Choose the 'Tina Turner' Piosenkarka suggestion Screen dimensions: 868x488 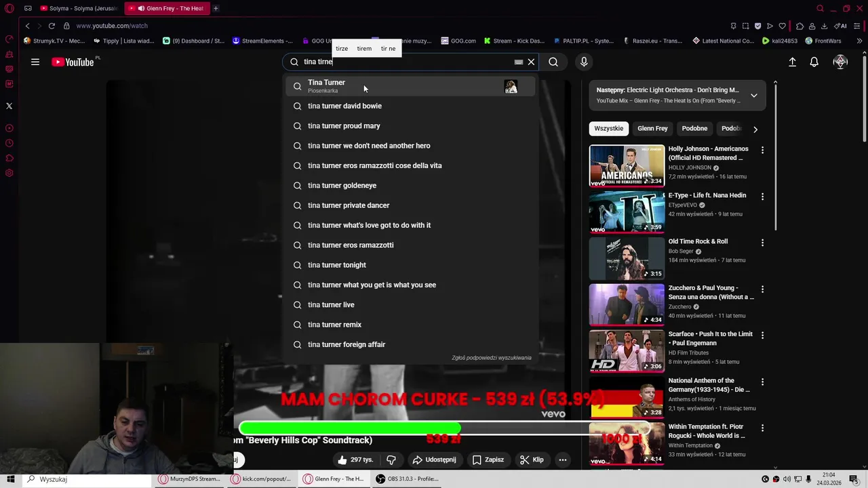(x=410, y=86)
